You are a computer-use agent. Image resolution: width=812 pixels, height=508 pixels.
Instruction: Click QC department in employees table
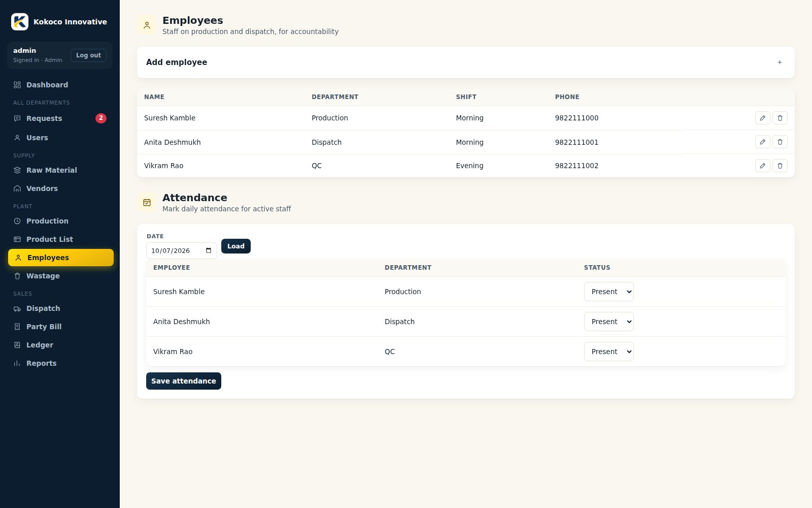[317, 166]
